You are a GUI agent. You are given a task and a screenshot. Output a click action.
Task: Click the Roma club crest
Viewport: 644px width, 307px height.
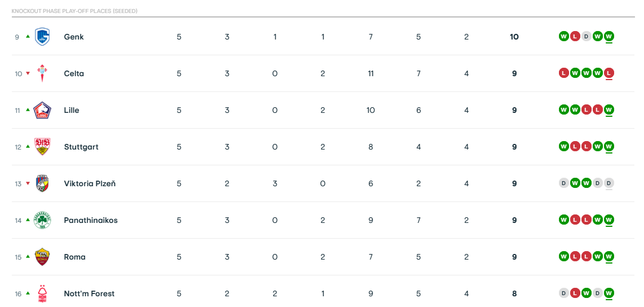tap(42, 257)
